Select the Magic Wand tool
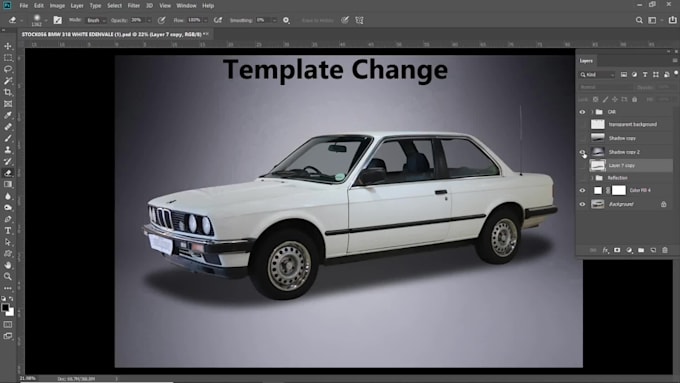Screen dimensions: 680x383 tap(8, 81)
